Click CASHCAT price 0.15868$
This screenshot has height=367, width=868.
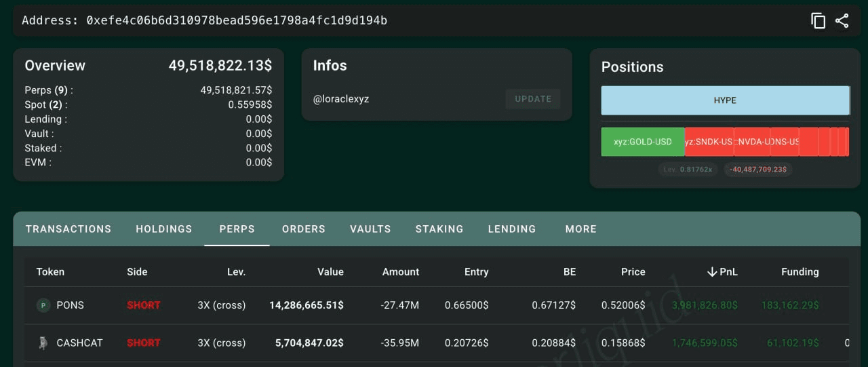click(623, 343)
